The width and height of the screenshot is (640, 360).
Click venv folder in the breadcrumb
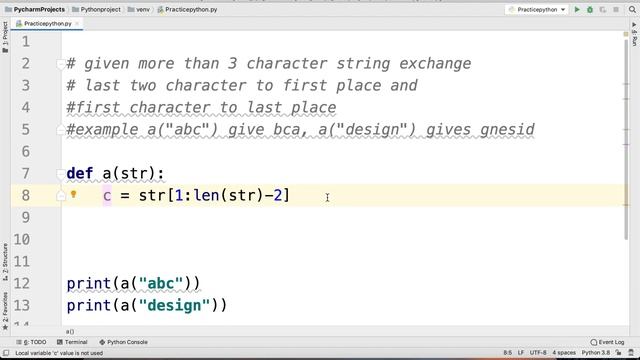(139, 9)
